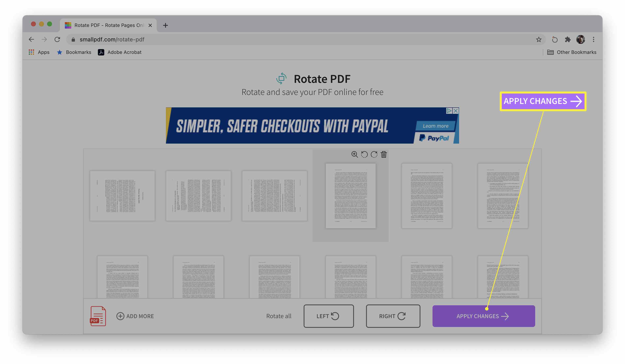Click the Rotate PDF logo icon beside the title

click(281, 79)
